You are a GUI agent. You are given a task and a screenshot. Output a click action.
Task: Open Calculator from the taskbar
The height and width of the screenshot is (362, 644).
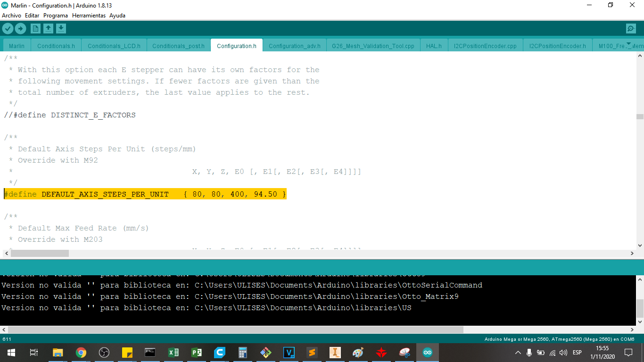[x=243, y=353]
